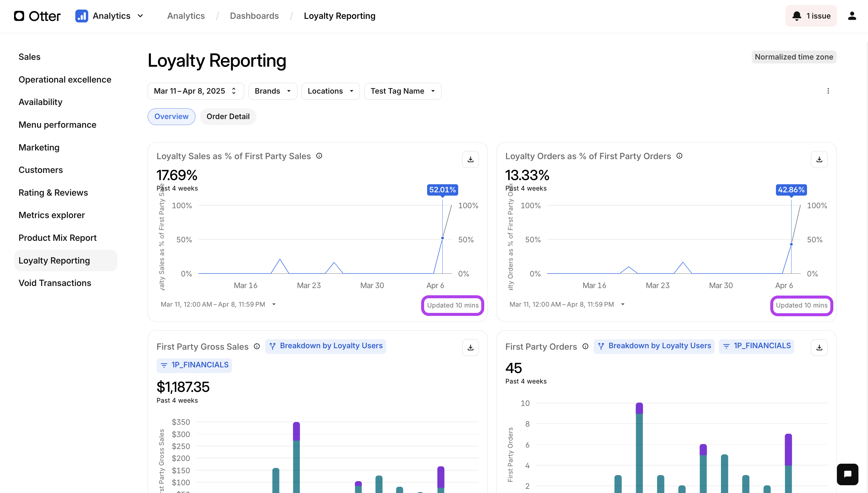Open the 1 issue notification bell
Image resolution: width=868 pixels, height=493 pixels.
coord(811,16)
